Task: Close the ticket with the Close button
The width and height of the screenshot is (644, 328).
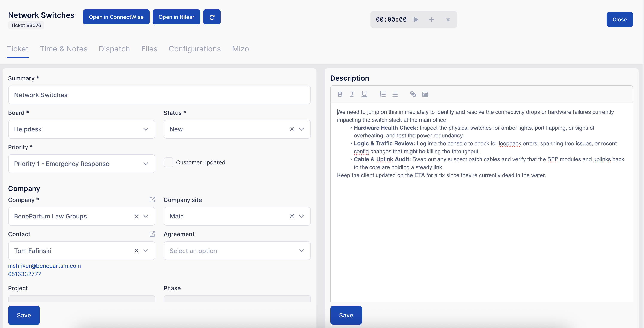Action: [x=620, y=20]
